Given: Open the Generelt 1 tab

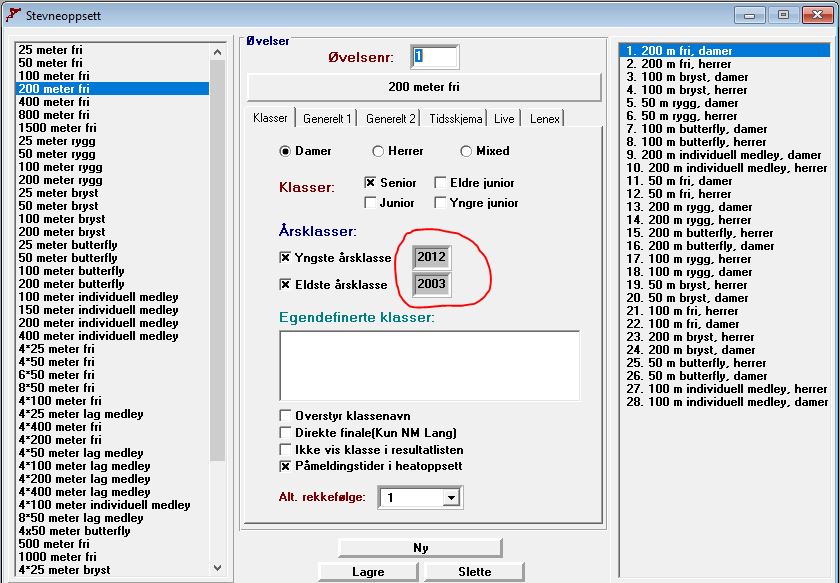Looking at the screenshot, I should [x=328, y=119].
